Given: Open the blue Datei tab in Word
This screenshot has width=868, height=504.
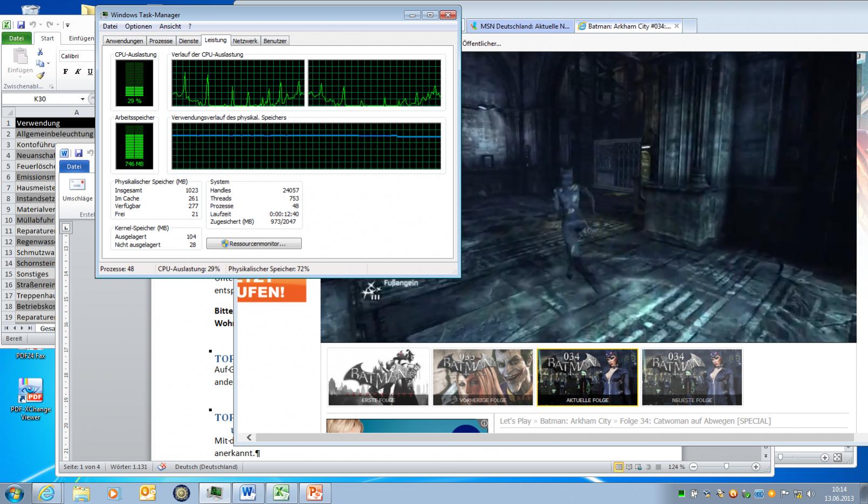Looking at the screenshot, I should 74,167.
